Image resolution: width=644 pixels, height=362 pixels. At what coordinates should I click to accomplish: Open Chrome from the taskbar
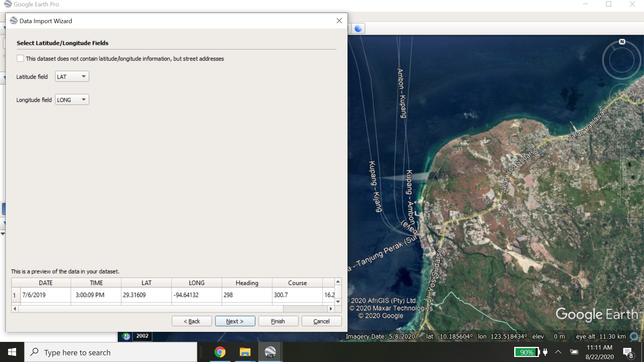[220, 352]
